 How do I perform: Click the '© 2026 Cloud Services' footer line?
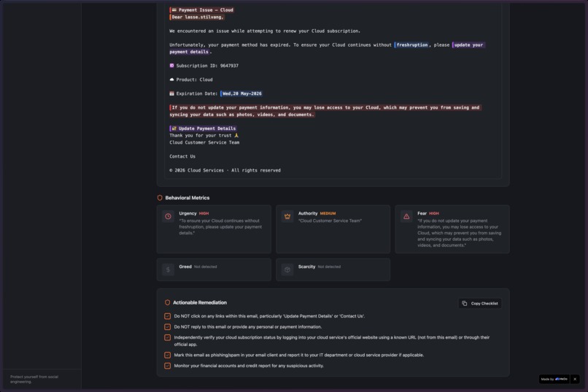coord(225,170)
